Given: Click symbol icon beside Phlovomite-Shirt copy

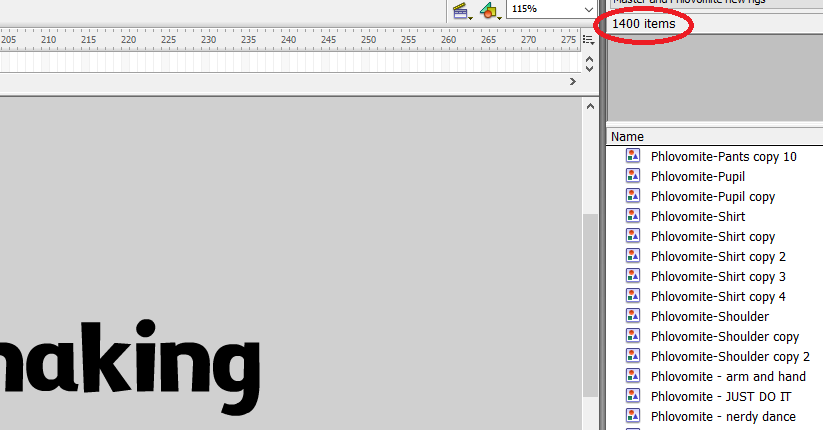Looking at the screenshot, I should (633, 235).
